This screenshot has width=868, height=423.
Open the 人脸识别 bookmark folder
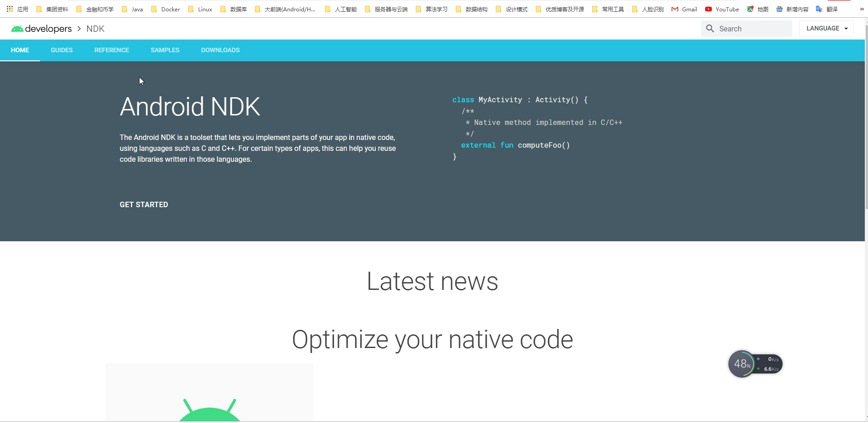(x=648, y=9)
